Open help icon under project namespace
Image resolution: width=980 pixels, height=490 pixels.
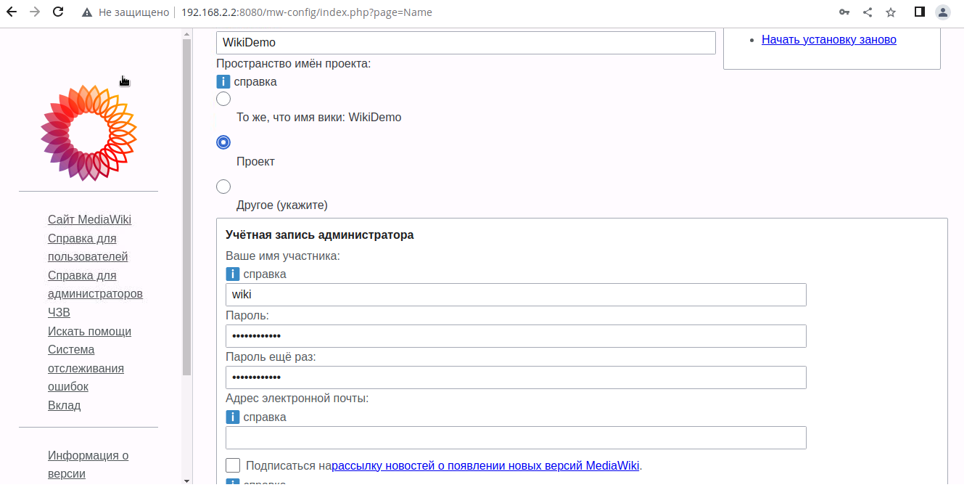coord(223,82)
